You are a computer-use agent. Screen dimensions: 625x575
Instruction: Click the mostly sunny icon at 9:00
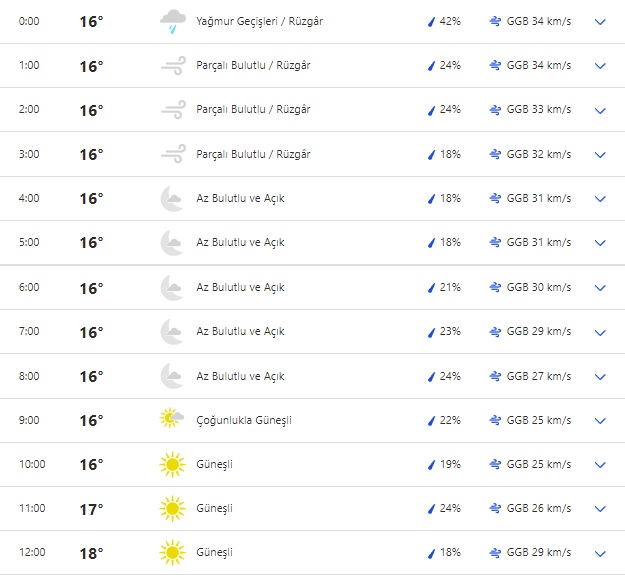[x=172, y=420]
